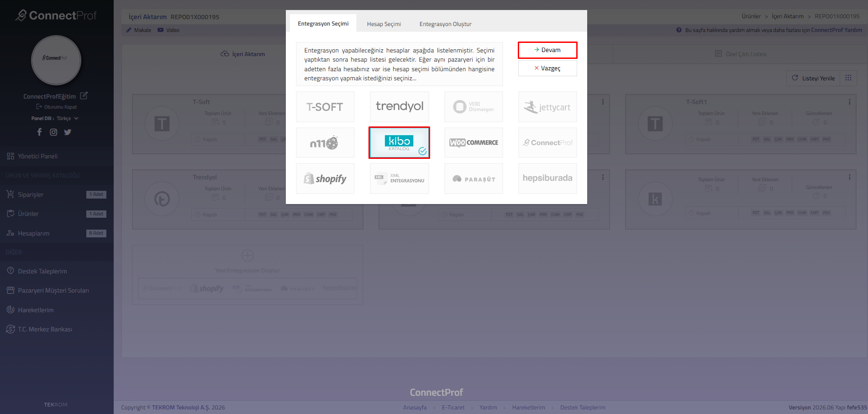Choose the WooCommerce integration tile
This screenshot has width=868, height=414.
tap(473, 143)
